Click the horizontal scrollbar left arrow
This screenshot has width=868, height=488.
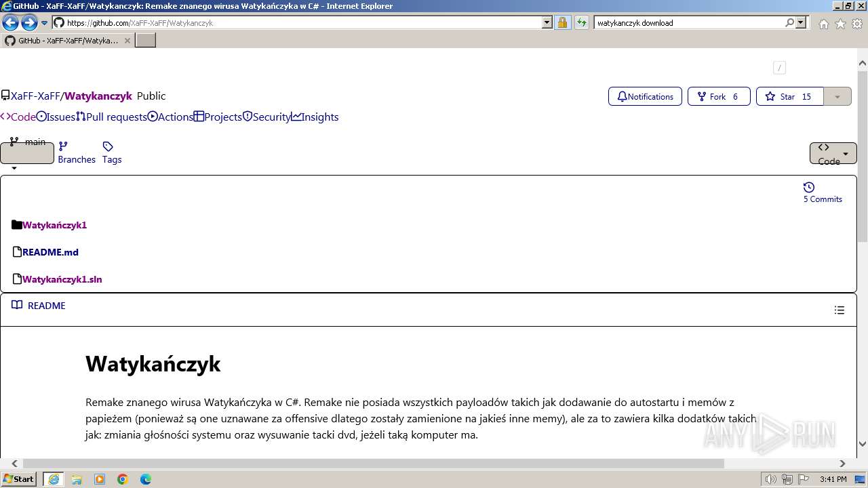click(14, 464)
